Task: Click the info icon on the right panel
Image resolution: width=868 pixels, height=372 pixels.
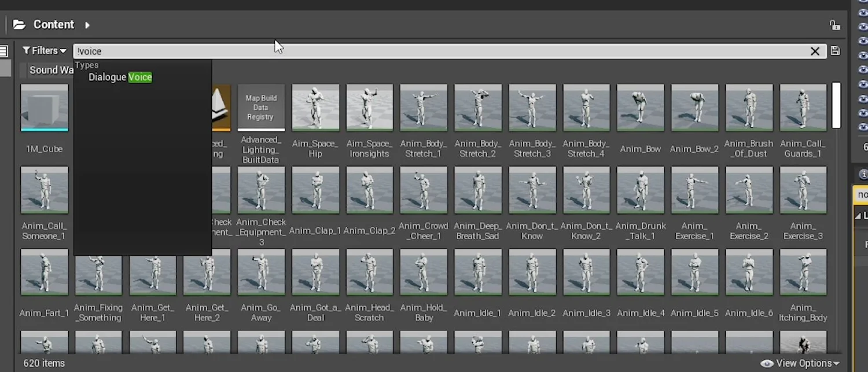Action: coord(862,174)
